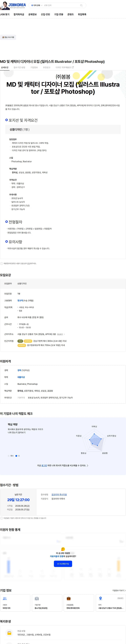Click the 문의 link in the report notice
Screen dimensions: 126x644
(x=28, y=263)
